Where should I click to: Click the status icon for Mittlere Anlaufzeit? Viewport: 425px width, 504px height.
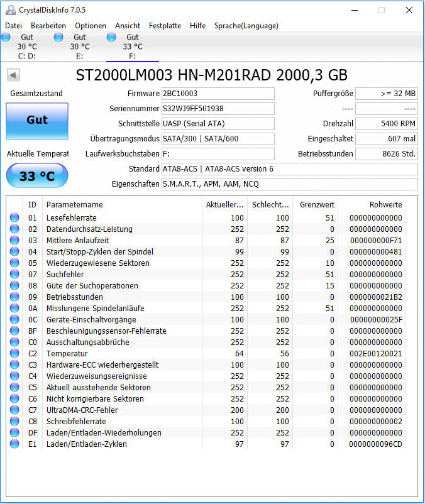pos(14,240)
